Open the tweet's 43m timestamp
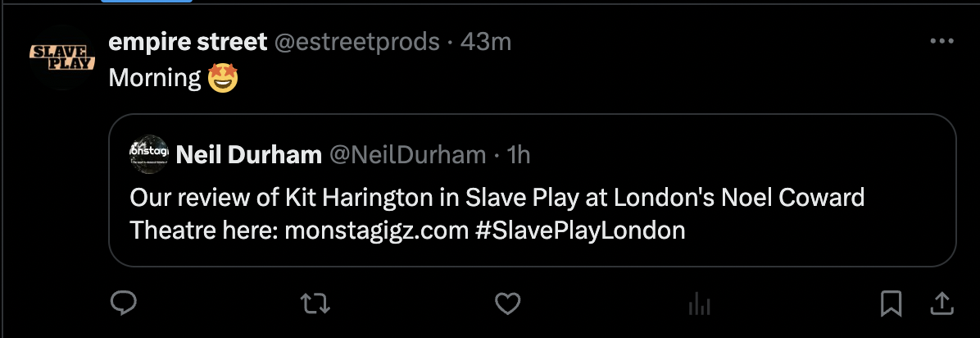Viewport: 980px width, 338px height. pyautogui.click(x=486, y=42)
